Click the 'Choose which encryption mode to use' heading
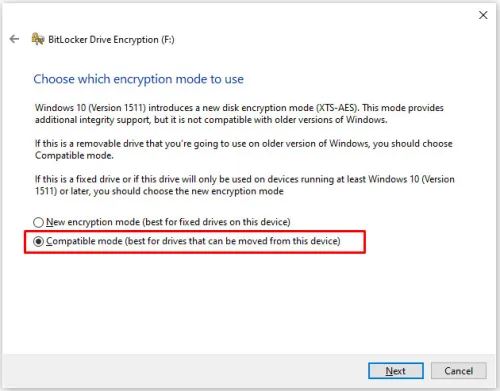The image size is (500, 391). tap(138, 79)
